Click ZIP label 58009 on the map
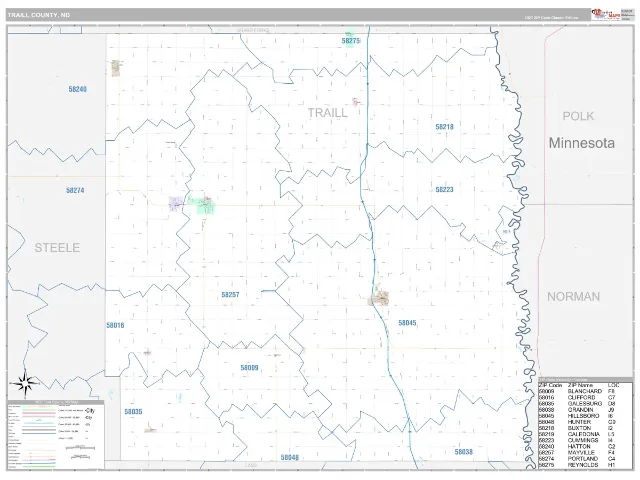The image size is (640, 480). coord(249,368)
